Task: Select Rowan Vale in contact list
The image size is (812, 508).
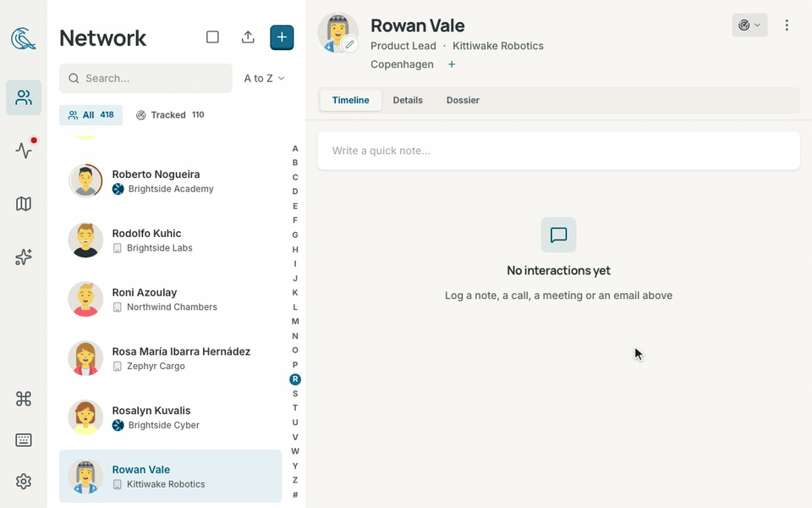Action: (170, 477)
